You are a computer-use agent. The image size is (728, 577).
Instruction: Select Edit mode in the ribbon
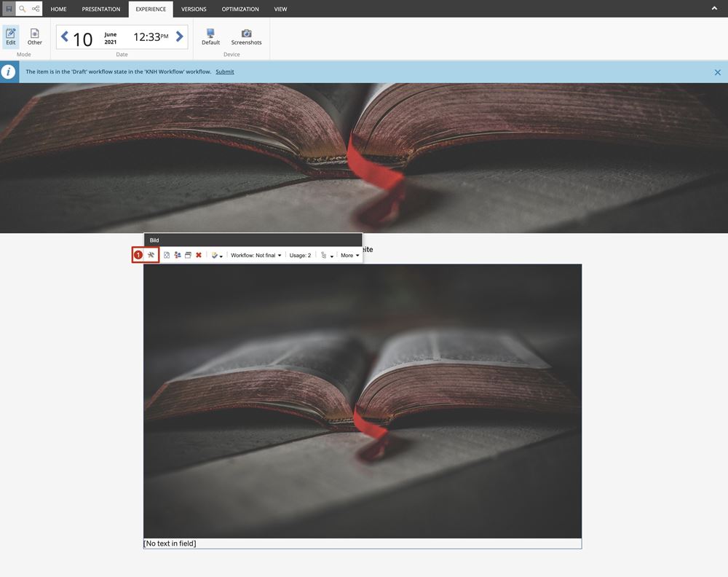coord(11,36)
